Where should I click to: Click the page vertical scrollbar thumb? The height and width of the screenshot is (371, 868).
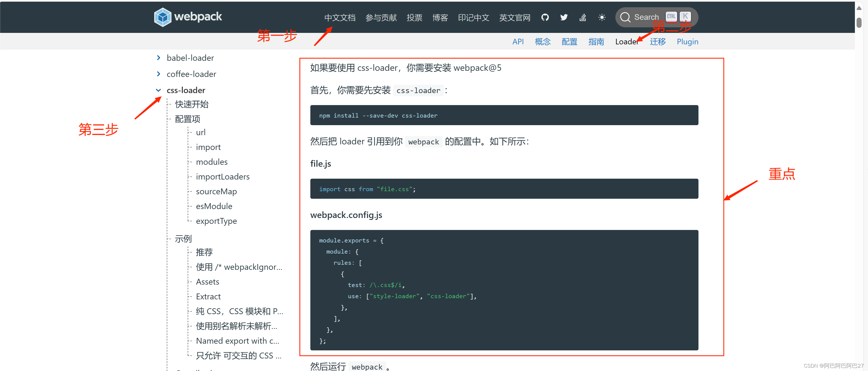click(859, 23)
